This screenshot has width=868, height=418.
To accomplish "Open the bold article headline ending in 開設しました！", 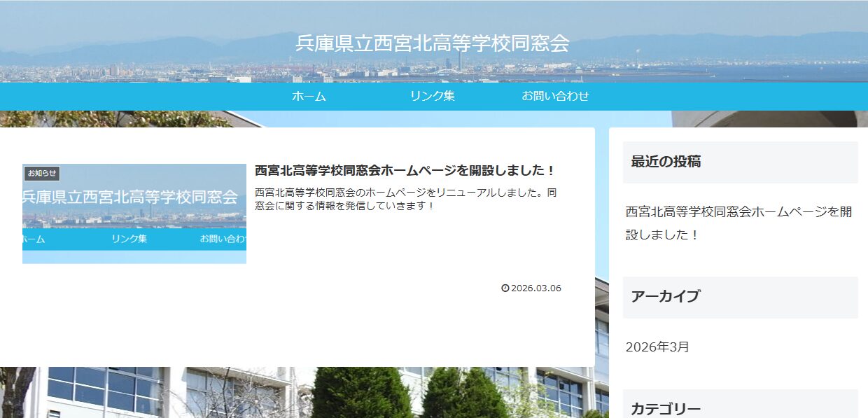I will (x=405, y=170).
